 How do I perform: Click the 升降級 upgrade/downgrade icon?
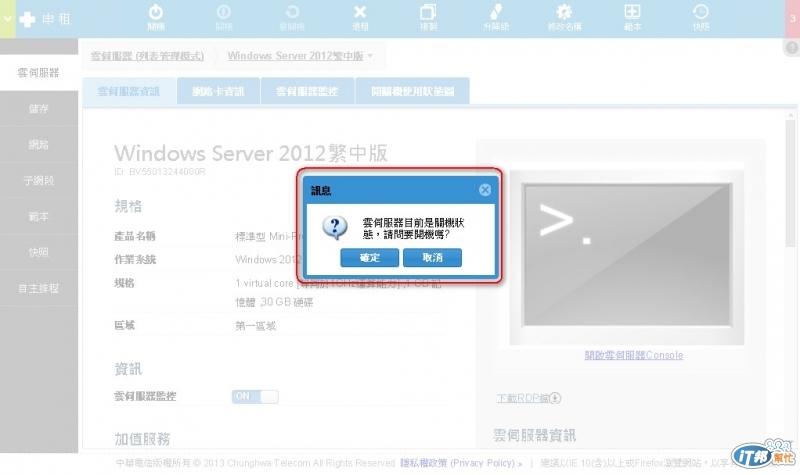(496, 17)
